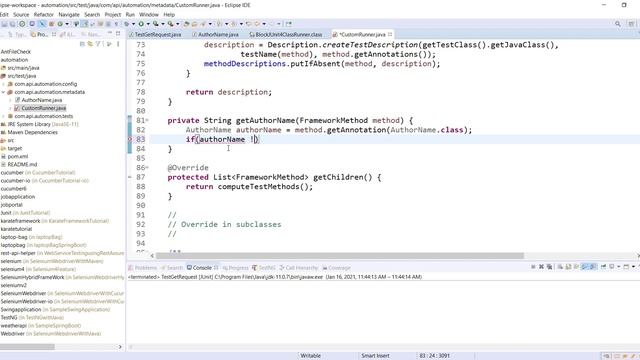Select pom.xml in Package Explorer

(18, 156)
